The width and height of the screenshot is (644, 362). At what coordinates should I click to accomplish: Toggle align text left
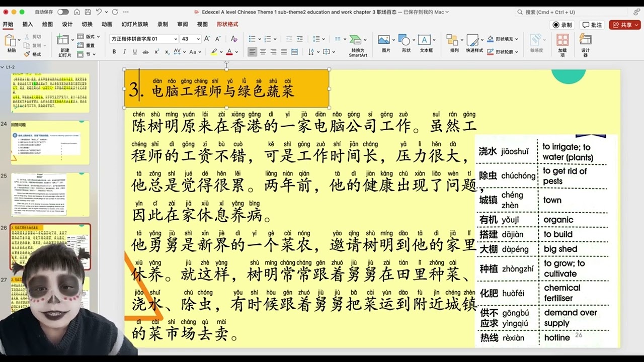point(252,52)
